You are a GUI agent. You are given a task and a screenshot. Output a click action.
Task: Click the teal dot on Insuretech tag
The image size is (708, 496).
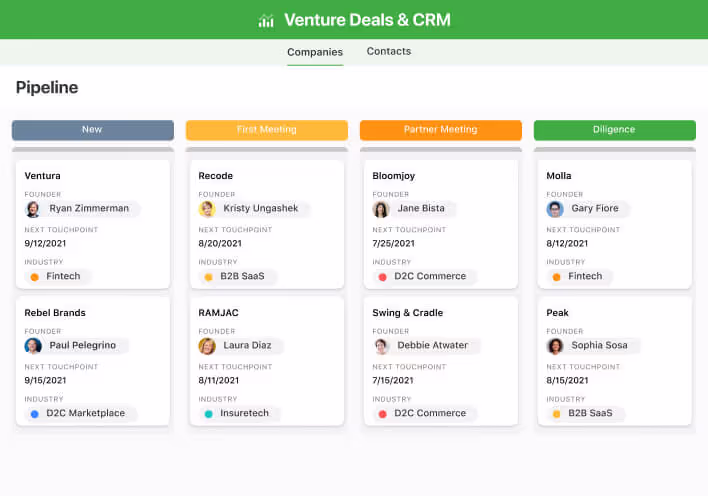(x=209, y=414)
